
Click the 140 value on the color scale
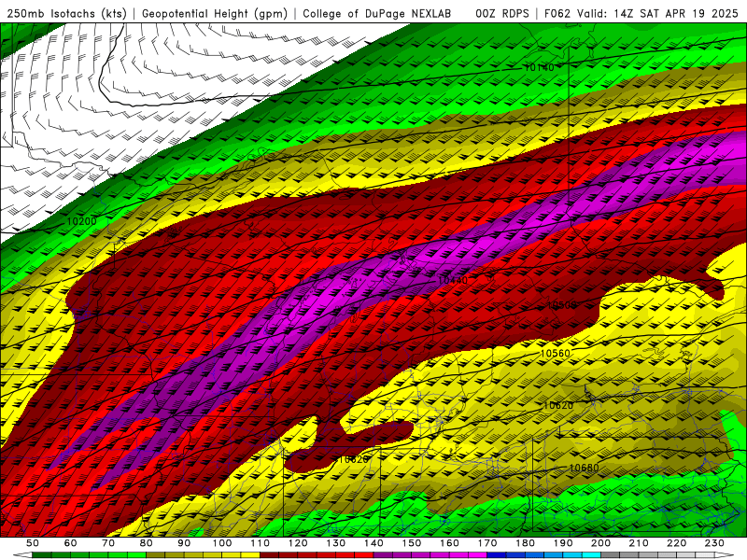[x=373, y=543]
